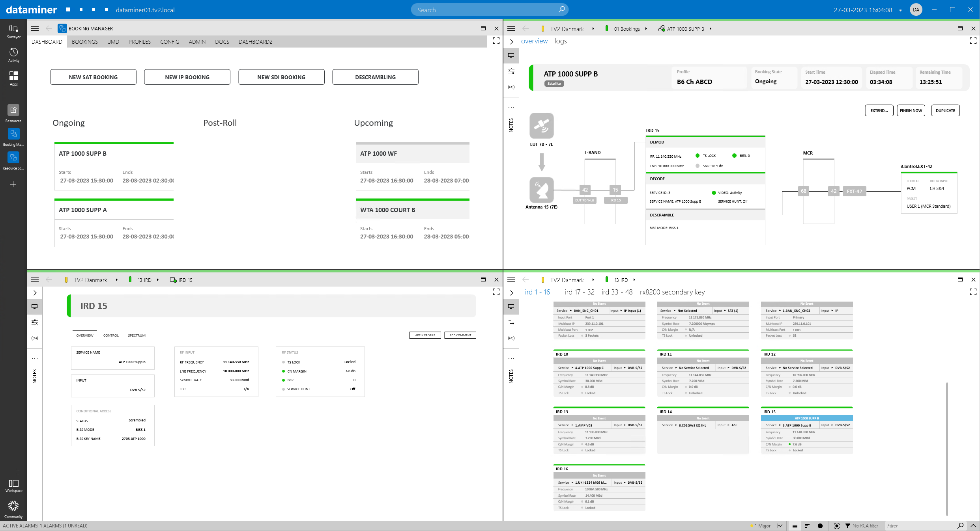
Task: Open the logs tab in the booking pane
Action: 561,41
